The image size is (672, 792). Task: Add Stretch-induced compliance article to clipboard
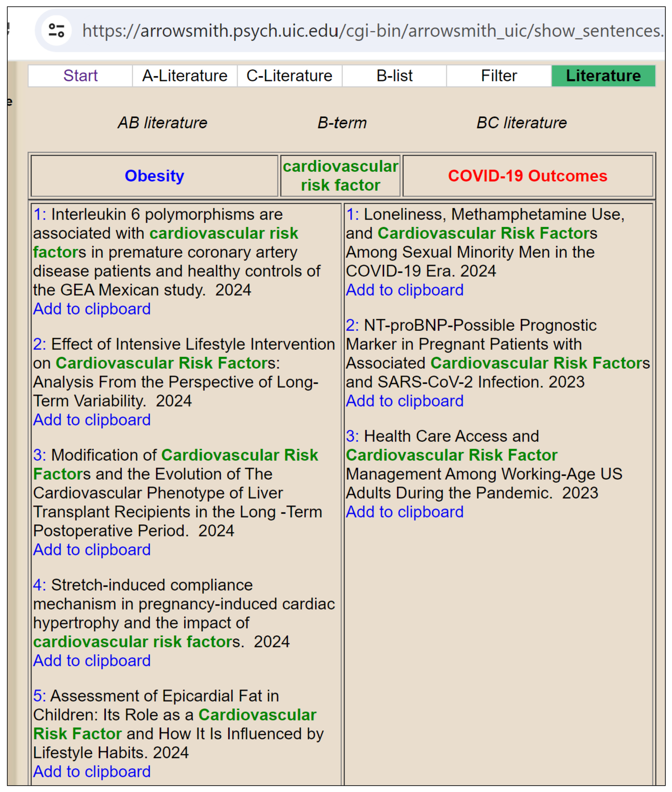(92, 661)
